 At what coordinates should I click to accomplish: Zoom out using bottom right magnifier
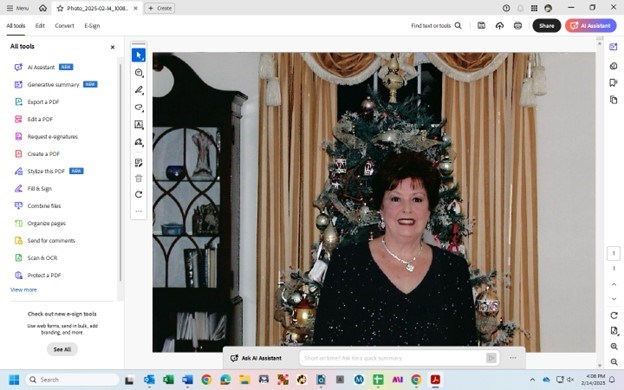614,362
